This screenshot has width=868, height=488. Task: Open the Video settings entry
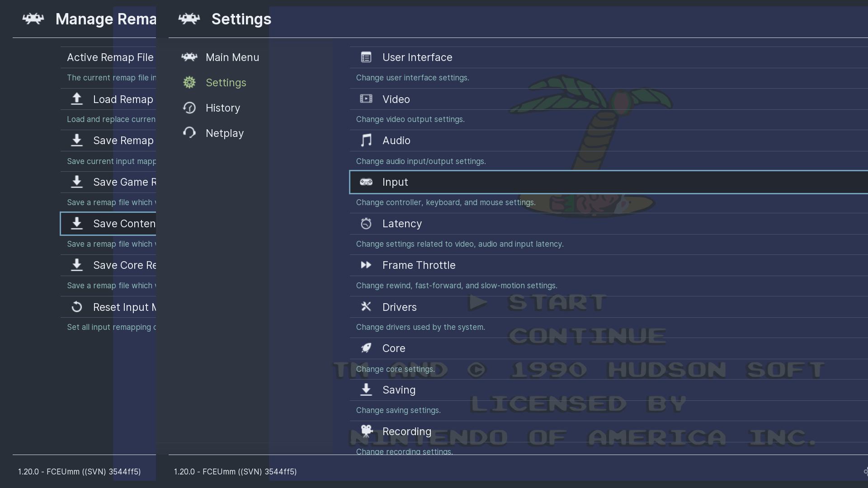[396, 99]
